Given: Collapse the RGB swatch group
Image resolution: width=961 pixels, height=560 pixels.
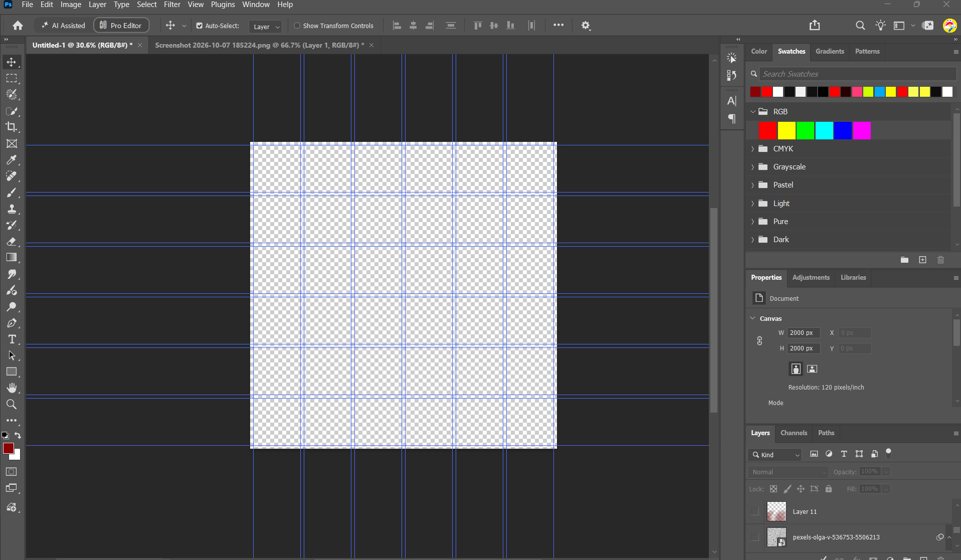Looking at the screenshot, I should 752,111.
